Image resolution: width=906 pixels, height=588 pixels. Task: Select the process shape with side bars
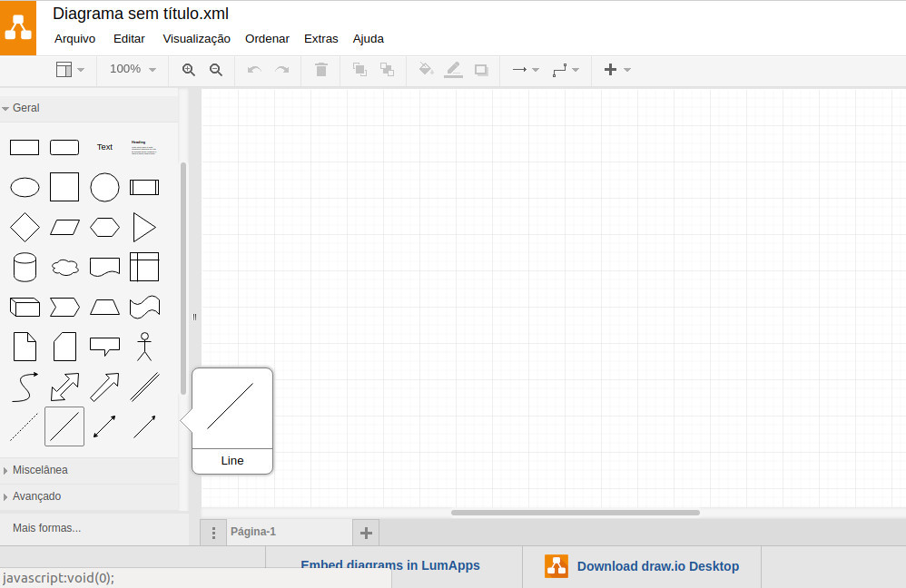144,187
